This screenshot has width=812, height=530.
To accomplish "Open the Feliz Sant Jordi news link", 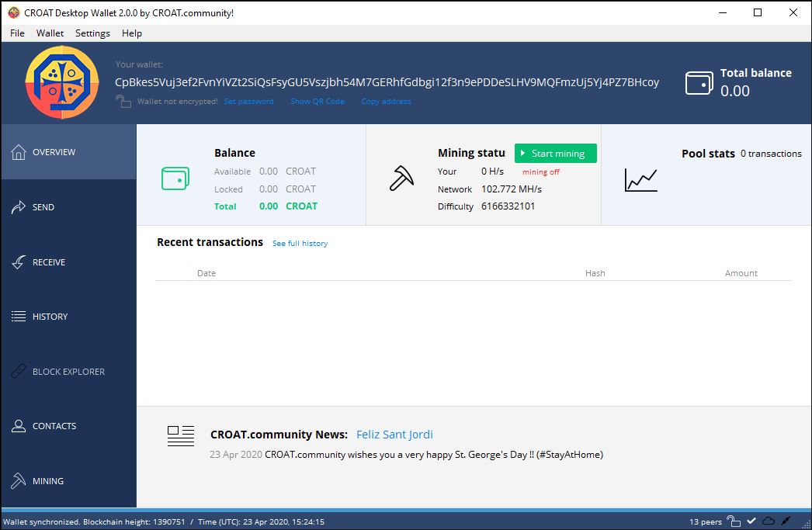I will (394, 435).
